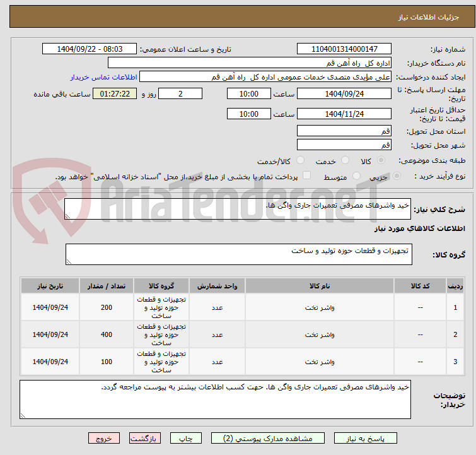
Task: Click the 'شماره نیاز' number field
Action: [344, 49]
